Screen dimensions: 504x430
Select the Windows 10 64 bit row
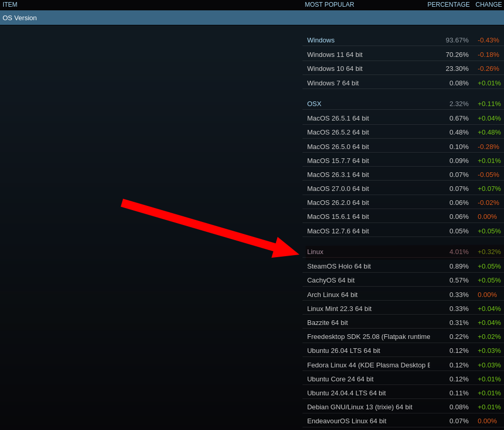coord(403,69)
